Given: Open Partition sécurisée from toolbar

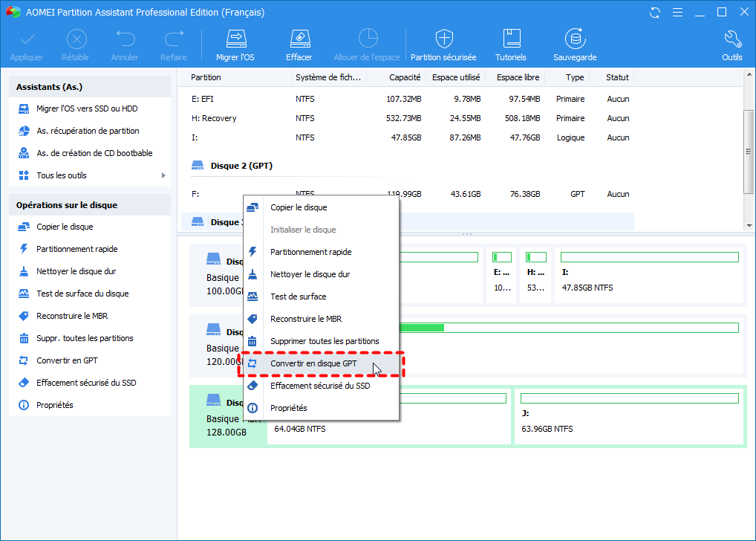Looking at the screenshot, I should point(443,45).
